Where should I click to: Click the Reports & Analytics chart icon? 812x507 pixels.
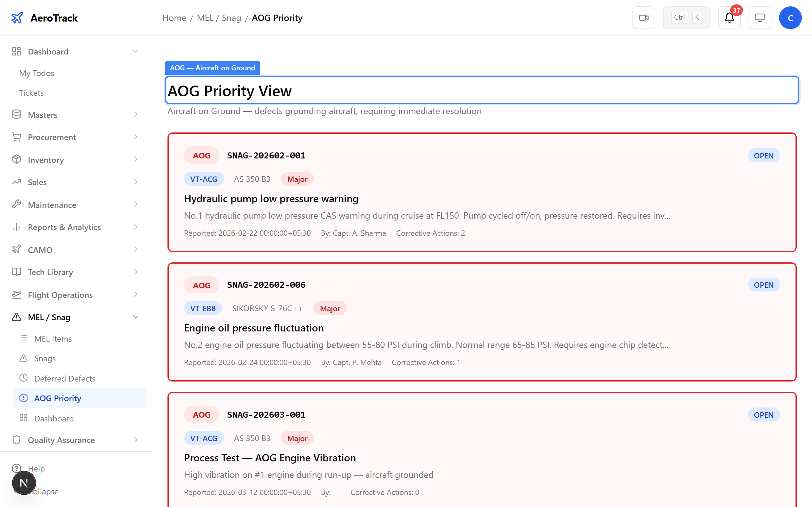tap(16, 227)
